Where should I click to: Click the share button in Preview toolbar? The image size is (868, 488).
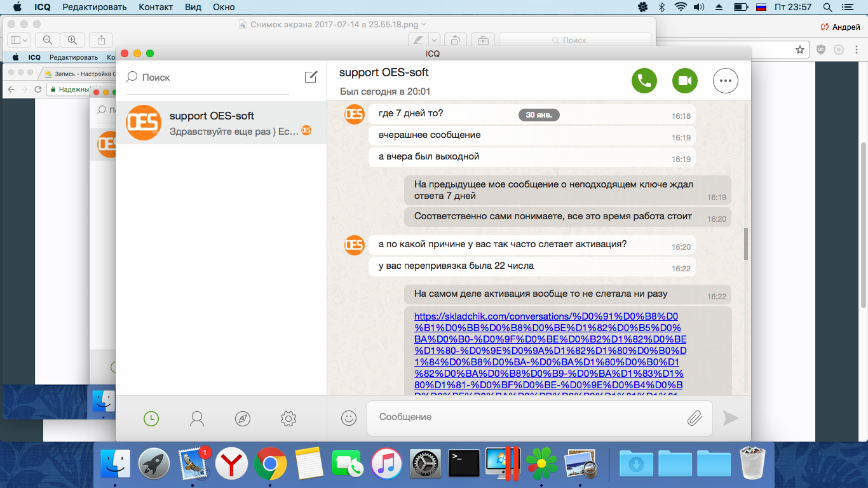click(101, 39)
